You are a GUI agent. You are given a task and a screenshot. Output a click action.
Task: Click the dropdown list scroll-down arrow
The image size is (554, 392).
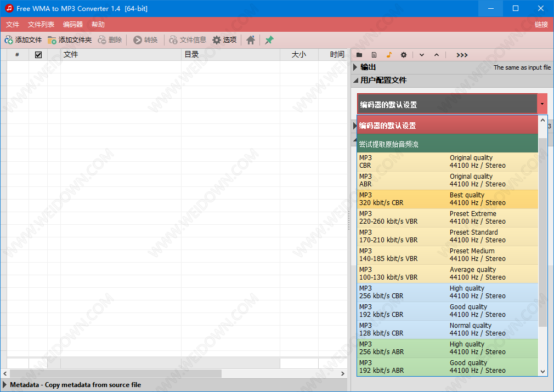point(542,372)
